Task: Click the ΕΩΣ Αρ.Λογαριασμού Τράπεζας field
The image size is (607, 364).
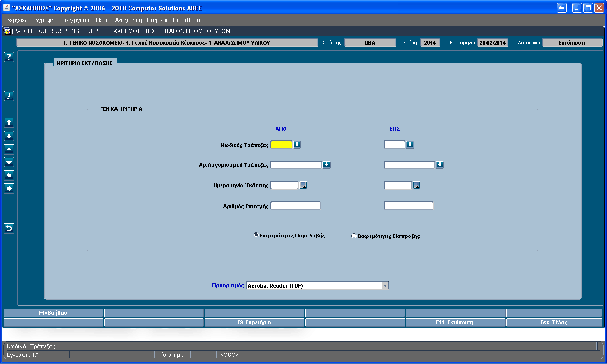Action: coord(409,165)
